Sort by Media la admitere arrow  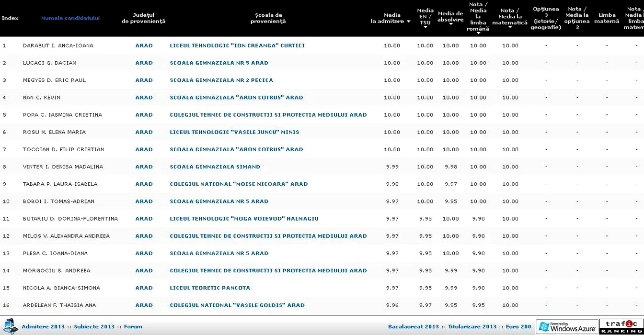(409, 22)
